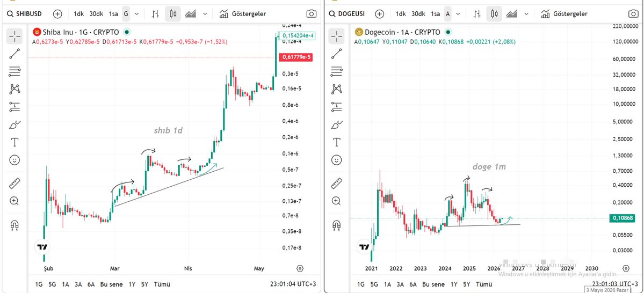Select zoom in tool in SHIB chart
Viewport: 644px width, 293px height.
coord(15,201)
